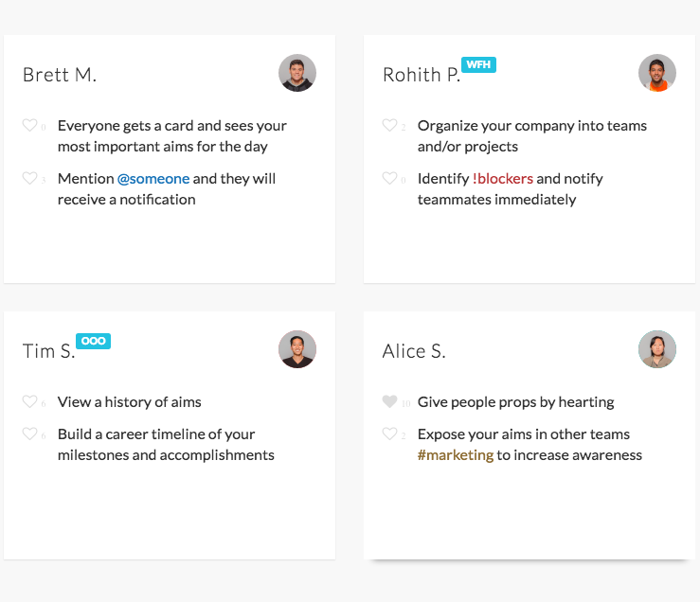Like the 'View a history of aims' item

point(29,401)
